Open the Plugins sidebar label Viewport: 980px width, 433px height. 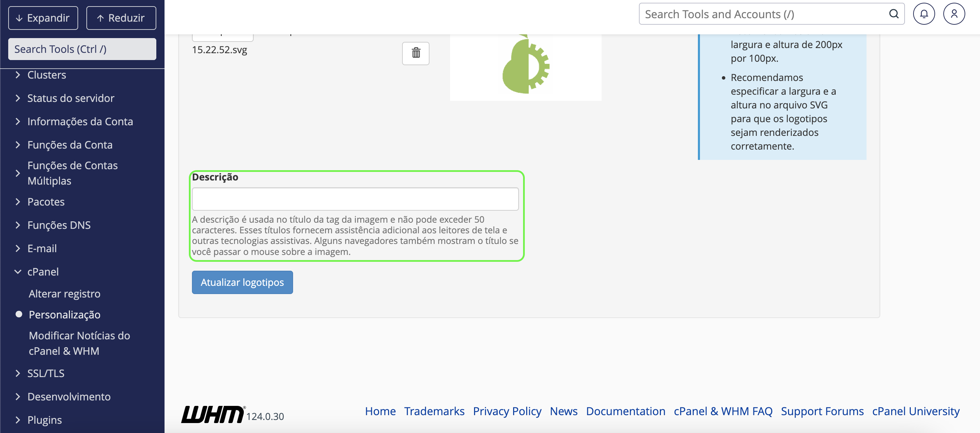coord(45,420)
